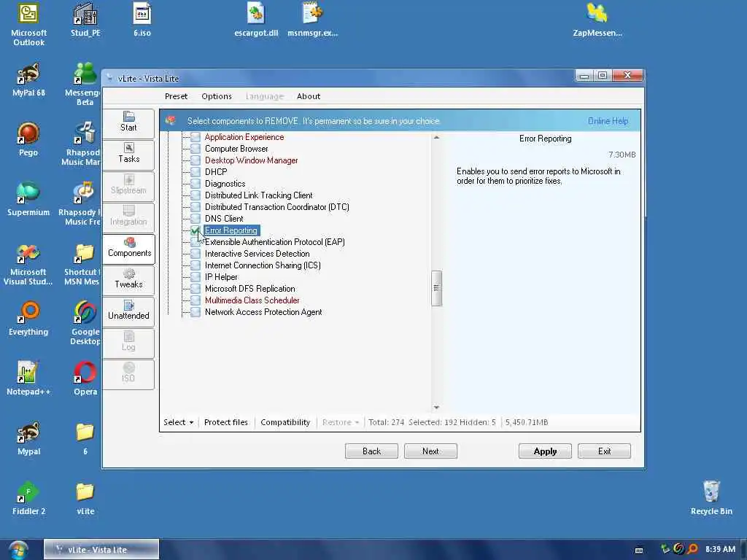Click the Apply button
The width and height of the screenshot is (747, 560).
click(x=545, y=451)
